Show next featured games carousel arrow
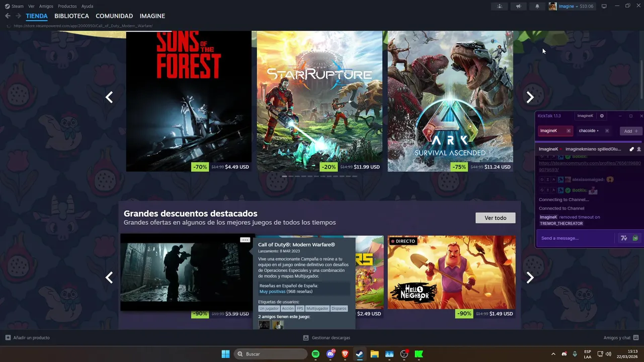Viewport: 644px width, 362px height. pos(530,98)
